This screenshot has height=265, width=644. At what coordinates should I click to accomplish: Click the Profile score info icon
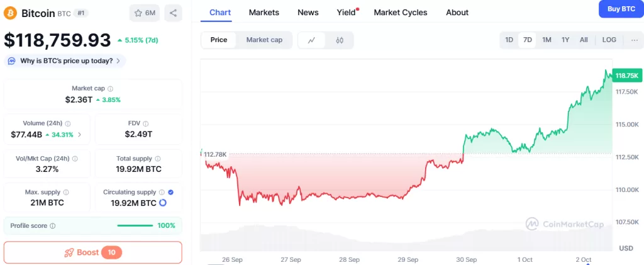tap(53, 225)
